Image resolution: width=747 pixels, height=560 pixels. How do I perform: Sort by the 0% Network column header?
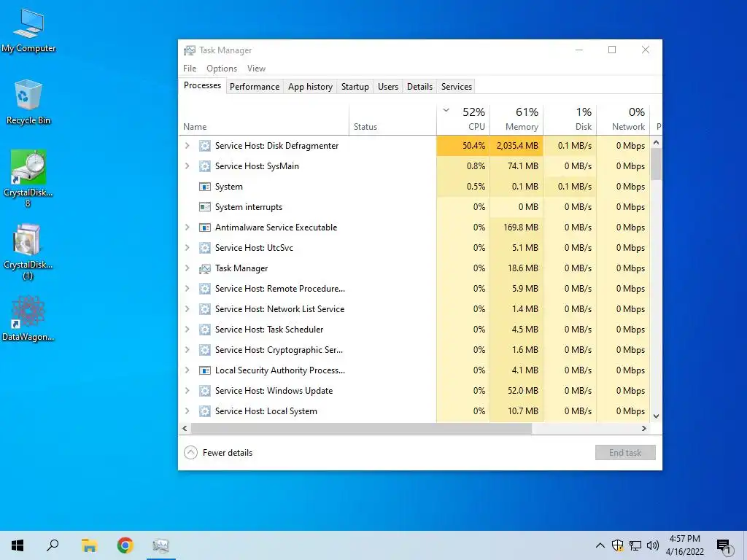(x=623, y=119)
